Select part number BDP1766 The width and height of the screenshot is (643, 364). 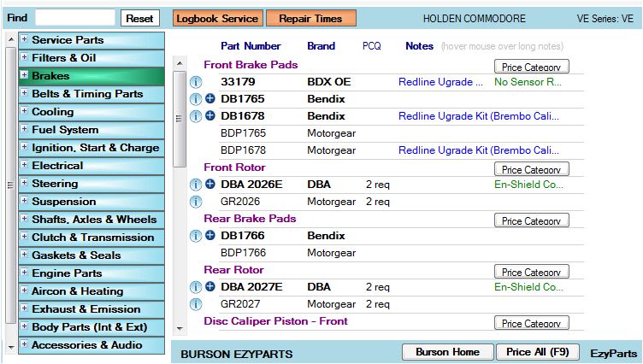pos(243,253)
